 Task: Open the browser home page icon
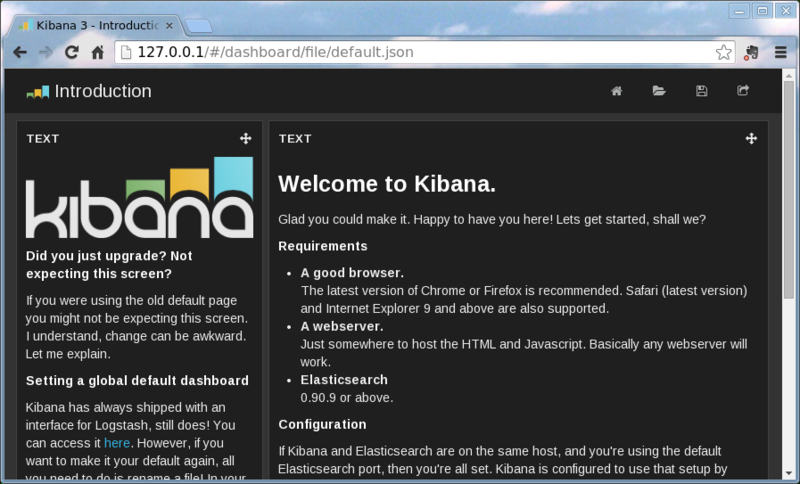tap(97, 52)
